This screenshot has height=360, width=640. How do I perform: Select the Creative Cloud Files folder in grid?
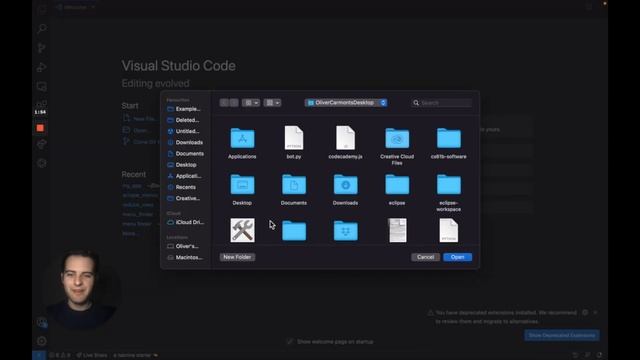pos(397,146)
